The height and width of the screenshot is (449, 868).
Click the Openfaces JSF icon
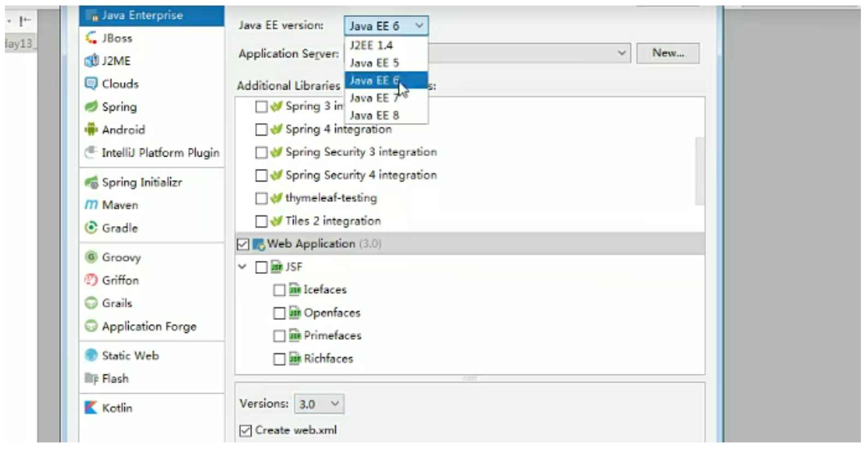[x=295, y=313]
